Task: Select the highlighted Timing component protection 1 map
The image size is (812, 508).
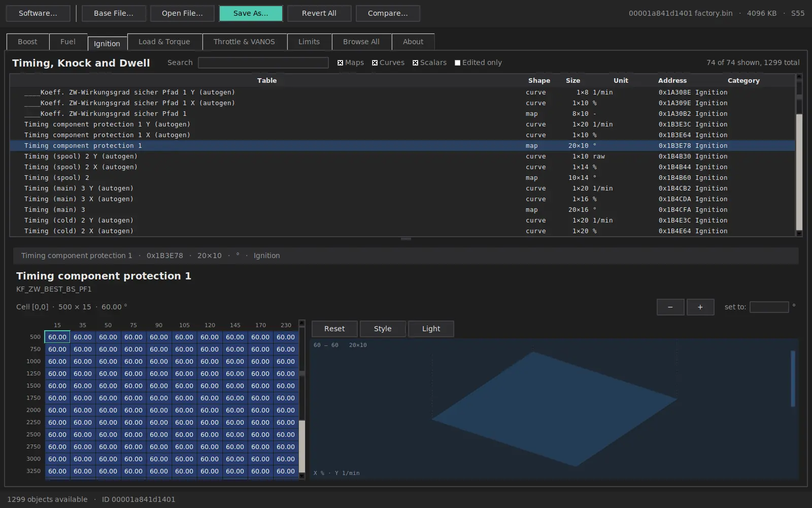Action: point(402,146)
